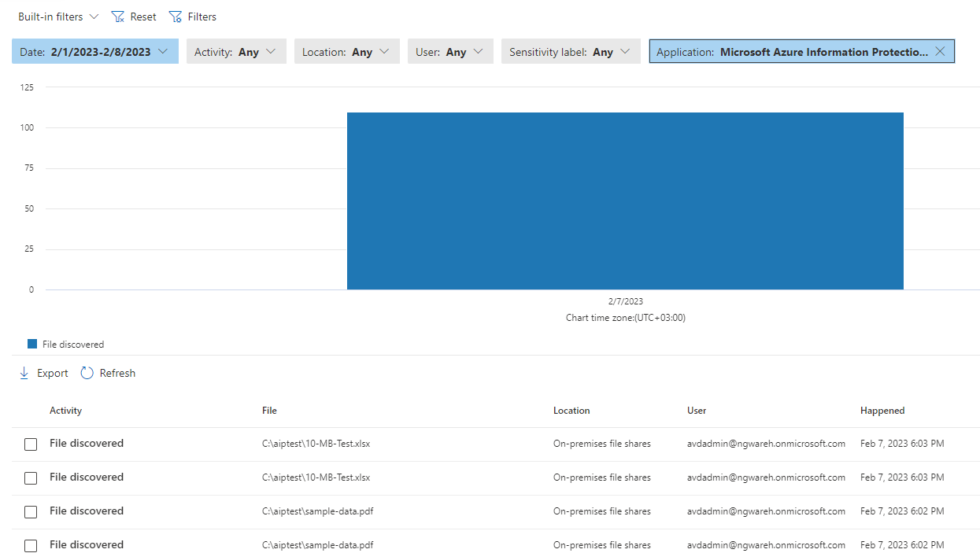The image size is (980, 553).
Task: Open the Location filter dropdown
Action: coord(346,50)
